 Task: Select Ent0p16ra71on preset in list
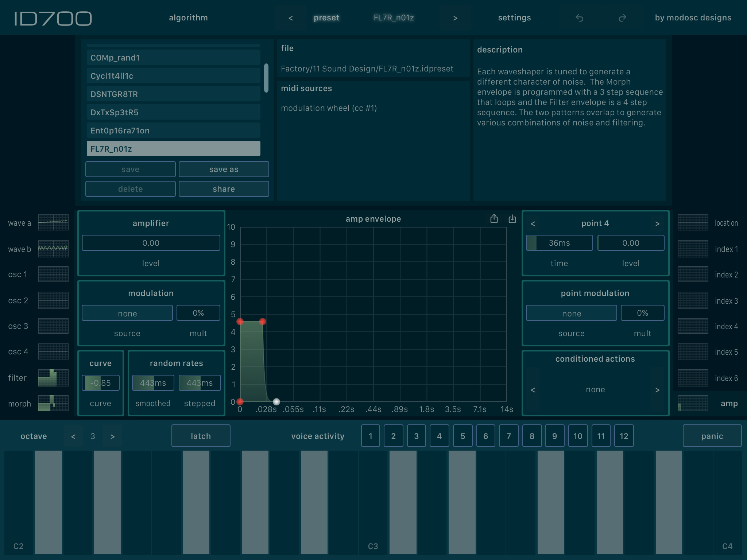point(174,131)
